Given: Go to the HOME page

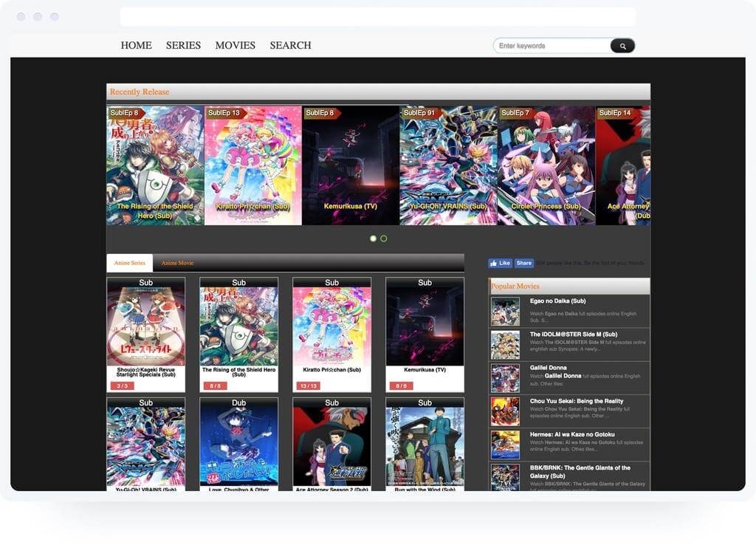Looking at the screenshot, I should coord(136,45).
